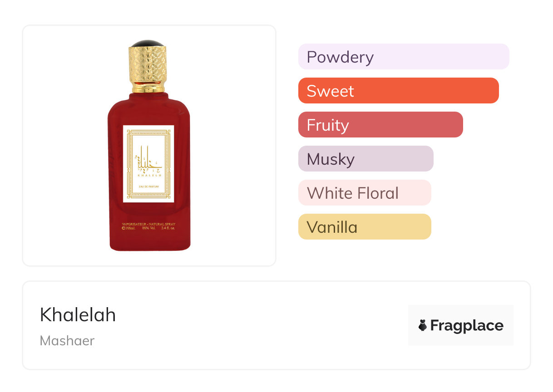Click the Fragplace wordmark text
The width and height of the screenshot is (553, 392).
(467, 325)
